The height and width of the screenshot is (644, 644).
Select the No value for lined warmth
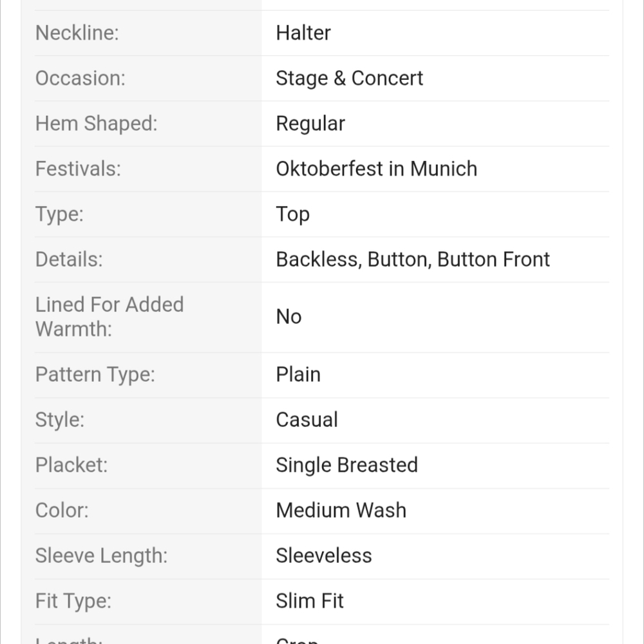tap(289, 317)
